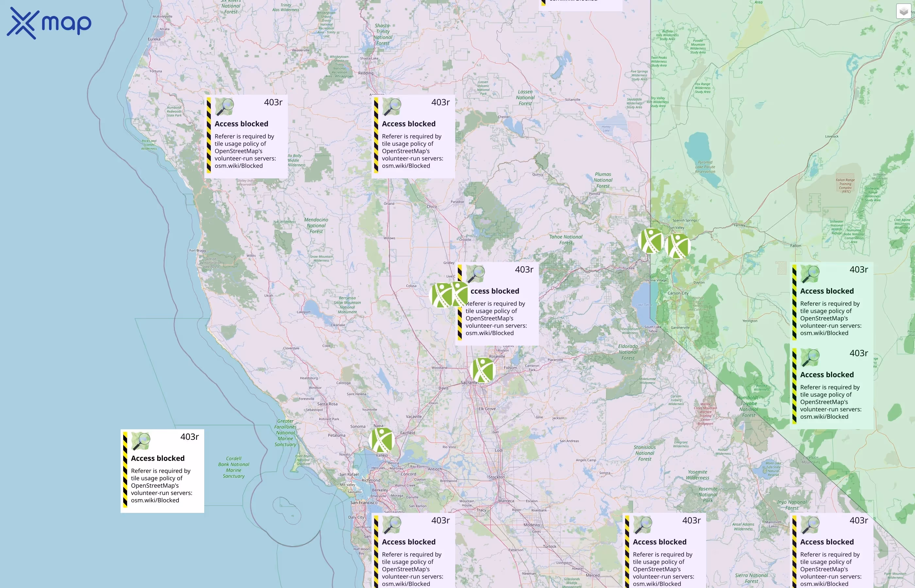This screenshot has height=588, width=915.
Task: Click the Yosemite National Park label
Action: (707, 495)
